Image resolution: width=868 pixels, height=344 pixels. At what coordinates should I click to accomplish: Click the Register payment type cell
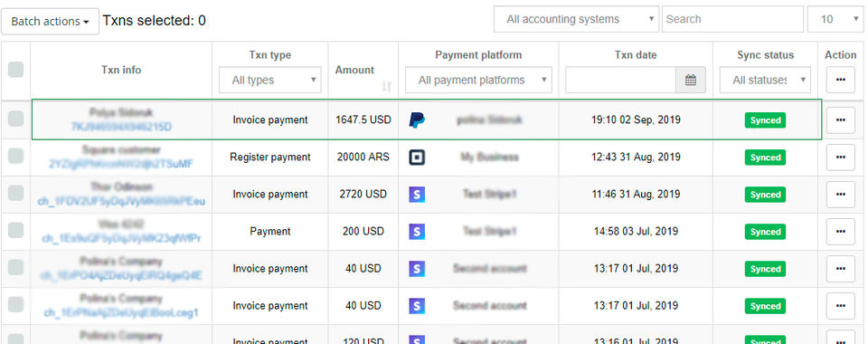click(x=270, y=158)
